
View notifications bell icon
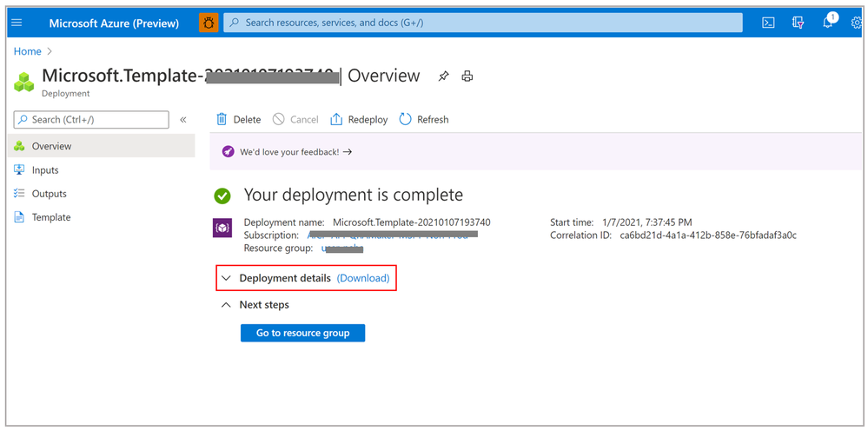(x=828, y=22)
